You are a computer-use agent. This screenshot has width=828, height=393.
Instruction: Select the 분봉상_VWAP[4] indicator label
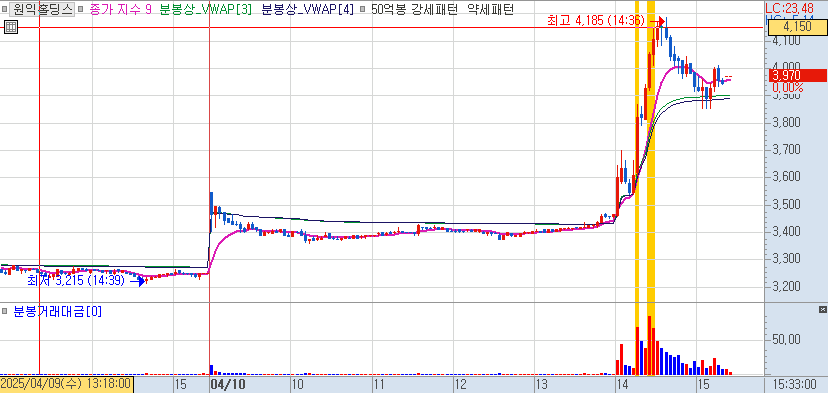308,10
